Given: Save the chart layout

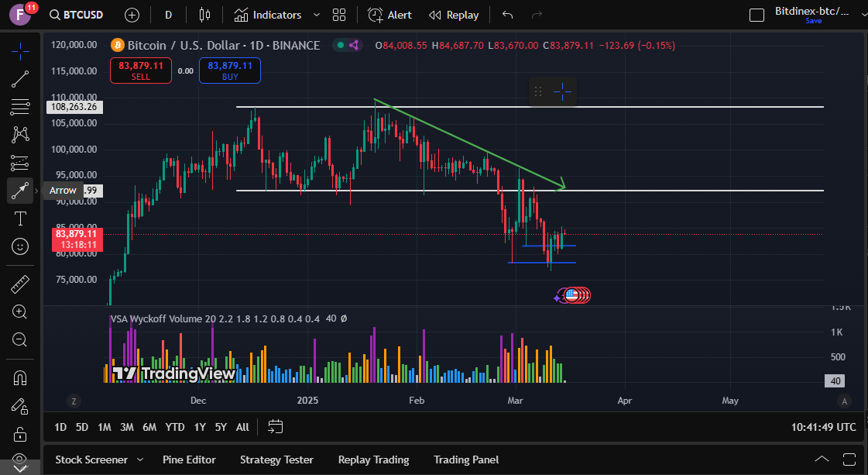Looking at the screenshot, I should pos(813,21).
